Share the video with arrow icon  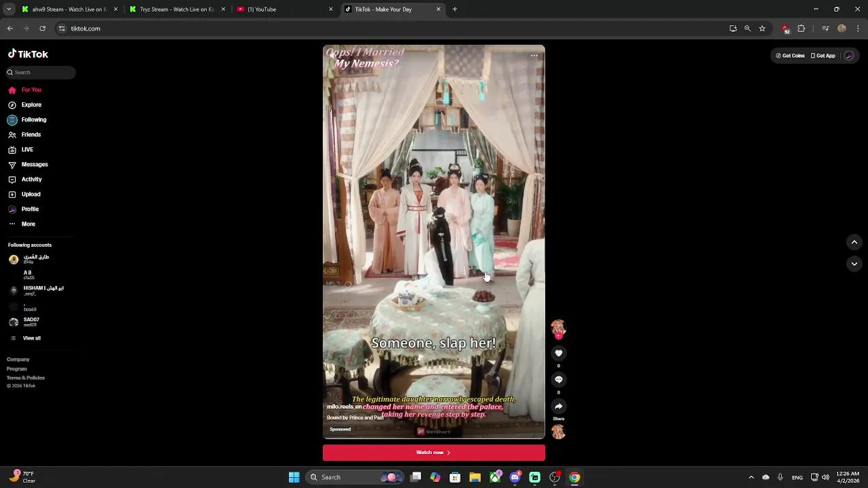click(x=559, y=407)
